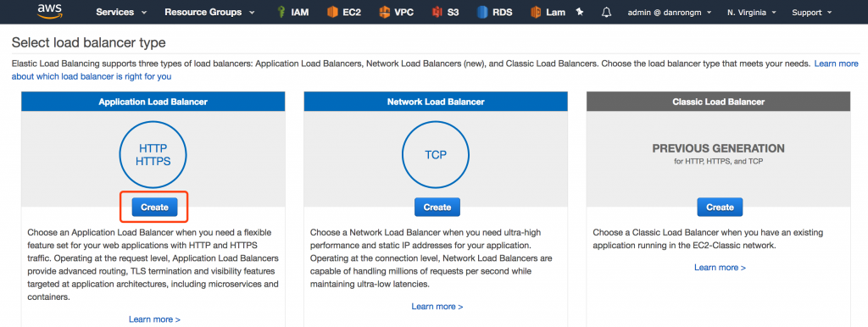Image resolution: width=868 pixels, height=327 pixels.
Task: Open the Lambda shortcut icon
Action: [x=536, y=12]
